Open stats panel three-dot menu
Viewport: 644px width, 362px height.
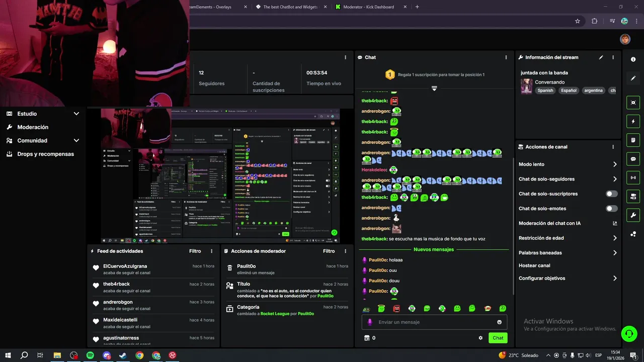tap(345, 57)
